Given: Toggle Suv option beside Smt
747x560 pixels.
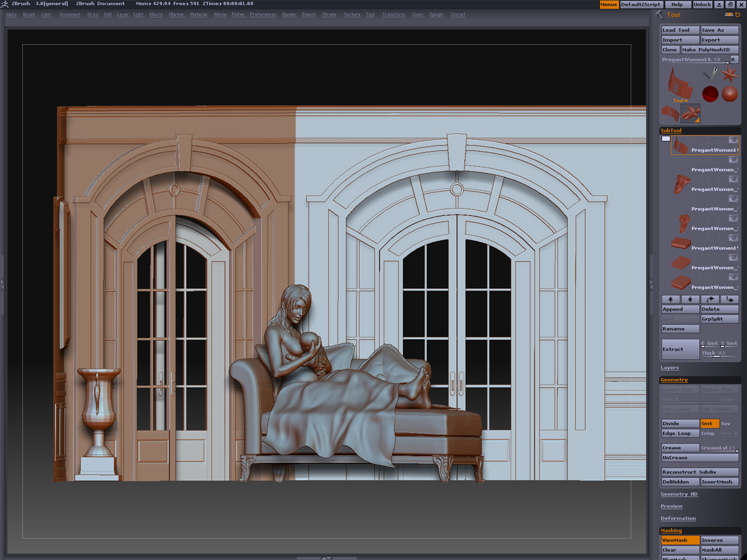Looking at the screenshot, I should [x=725, y=424].
